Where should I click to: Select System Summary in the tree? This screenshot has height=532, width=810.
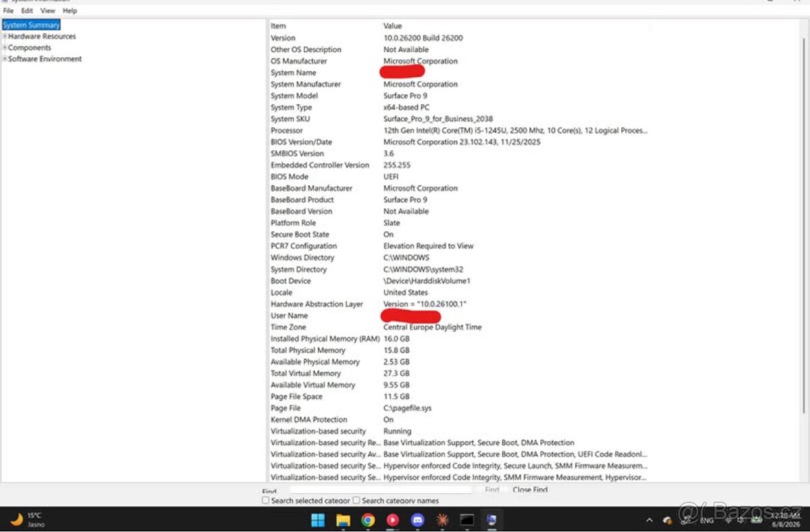tap(31, 25)
